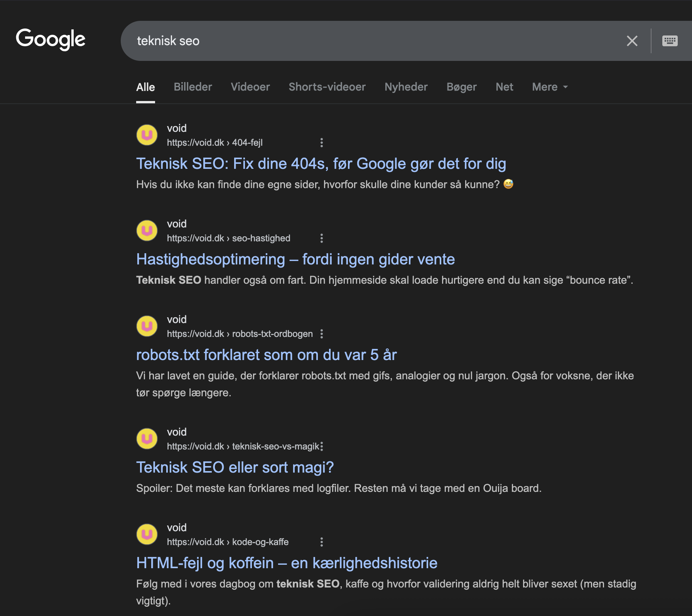
Task: Click void favicon of the 404-fejl result
Action: tap(147, 135)
